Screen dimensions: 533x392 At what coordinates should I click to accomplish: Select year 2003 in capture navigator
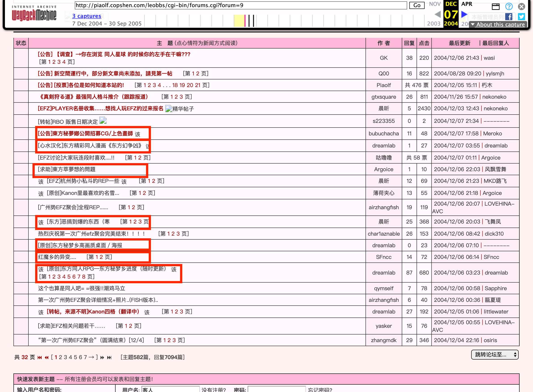pos(434,23)
